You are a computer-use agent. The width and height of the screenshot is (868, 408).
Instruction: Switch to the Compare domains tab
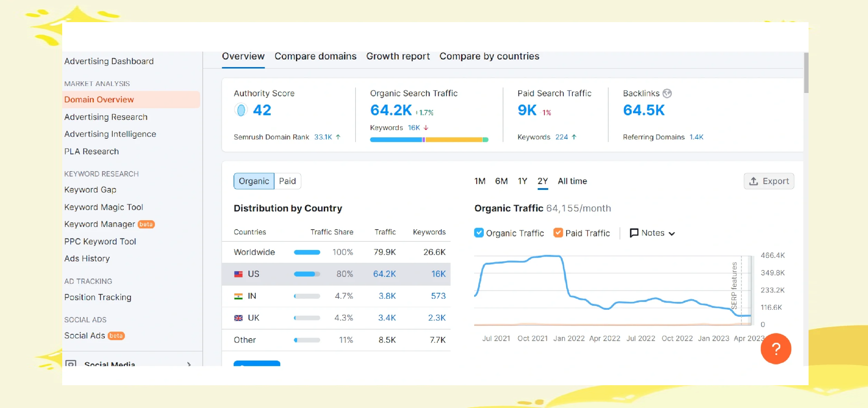(x=315, y=56)
